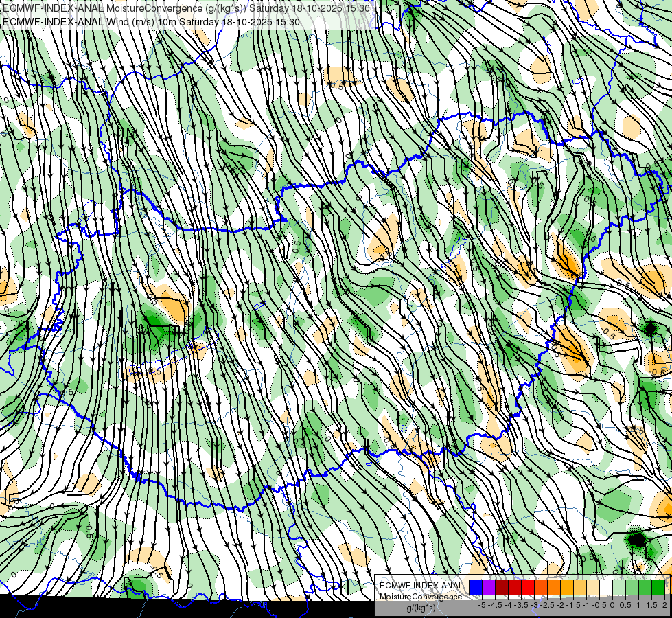Click the g/(kg*s) unit label in legend
Viewport: 672px width, 618px height.
coord(421,608)
